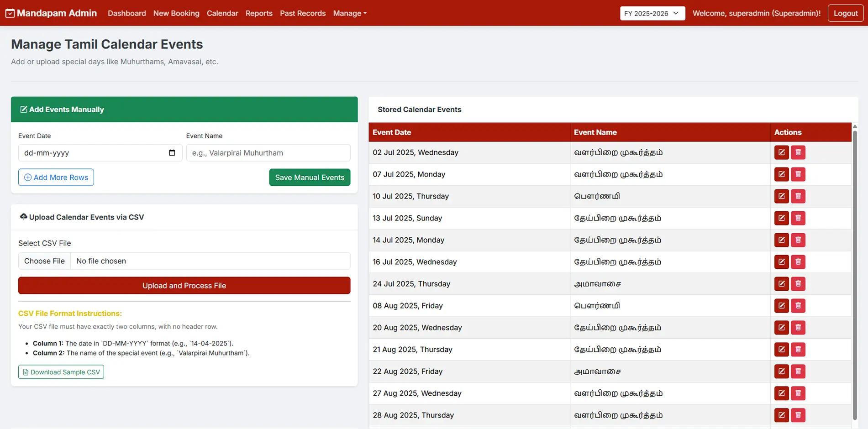Click Add More Rows button
This screenshot has width=868, height=429.
pyautogui.click(x=56, y=178)
